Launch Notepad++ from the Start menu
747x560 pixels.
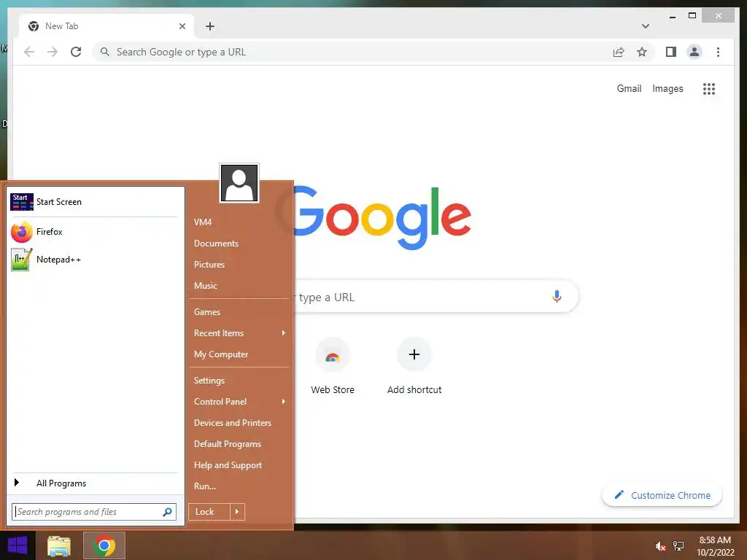pos(94,260)
